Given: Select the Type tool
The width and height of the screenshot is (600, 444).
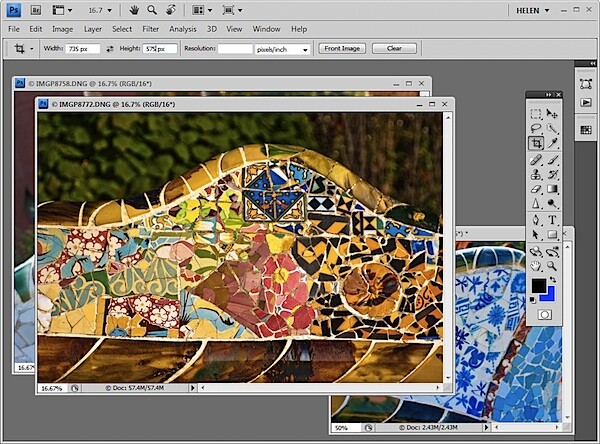Looking at the screenshot, I should [552, 220].
